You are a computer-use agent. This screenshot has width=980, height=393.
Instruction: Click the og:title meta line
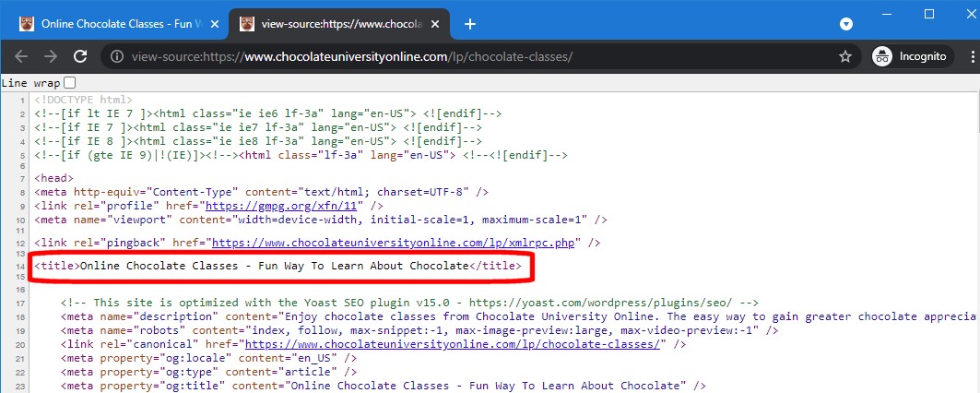[x=384, y=387]
